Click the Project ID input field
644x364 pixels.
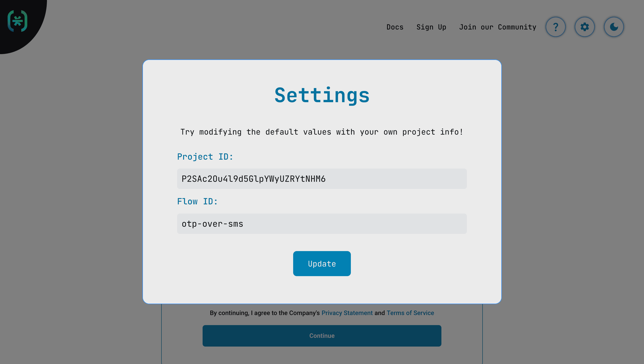322,178
